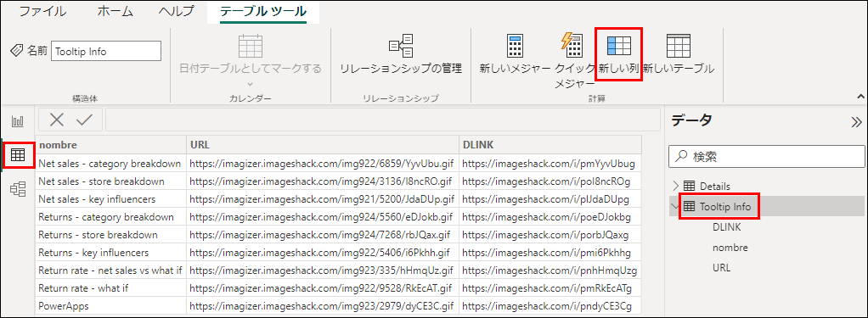Open the 日付テーブルとしてマークする dropdown arrow

pos(250,84)
